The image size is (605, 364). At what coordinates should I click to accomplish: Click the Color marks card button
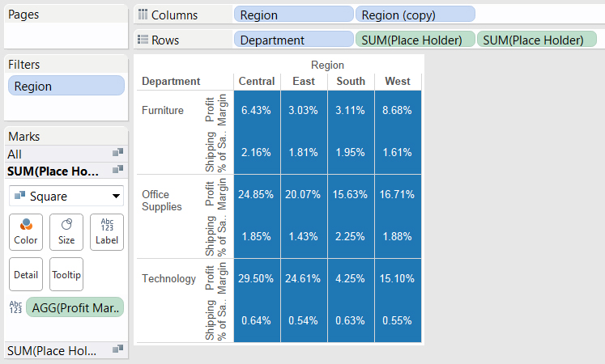26,232
